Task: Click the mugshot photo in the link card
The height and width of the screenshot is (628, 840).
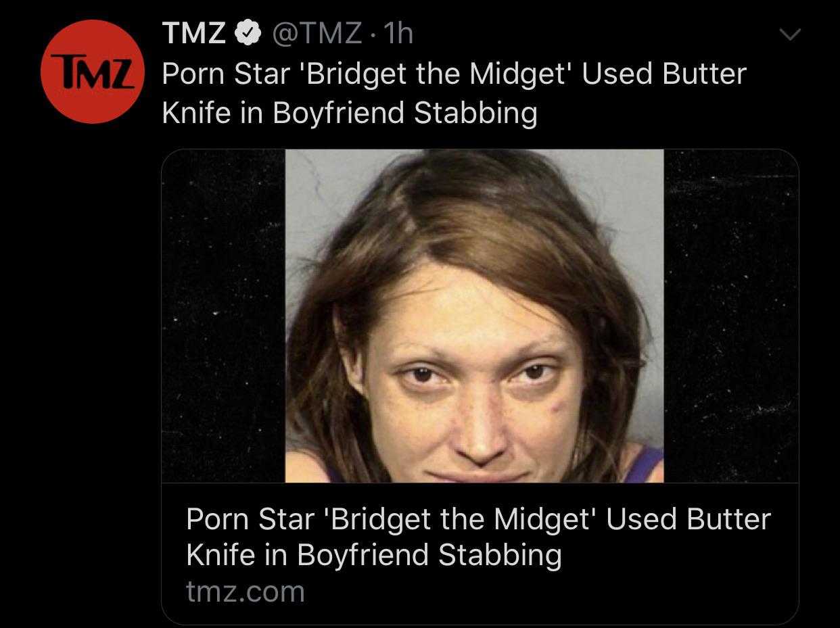Action: pos(474,316)
